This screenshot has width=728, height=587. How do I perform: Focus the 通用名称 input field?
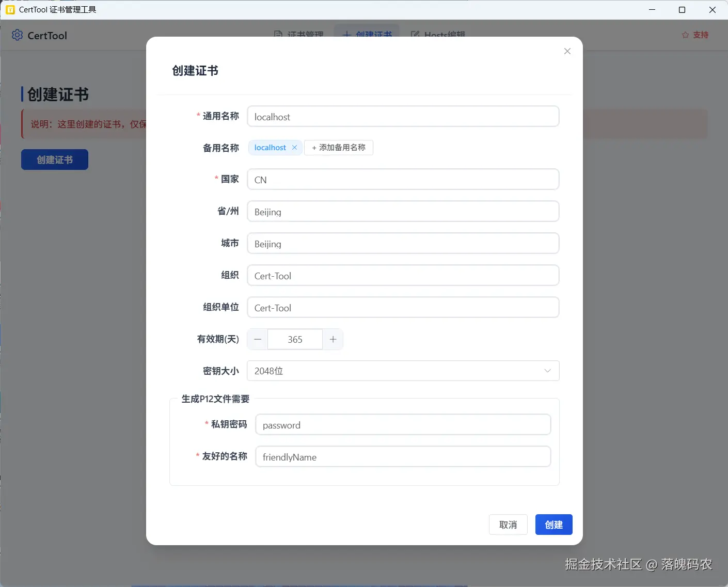pos(403,117)
